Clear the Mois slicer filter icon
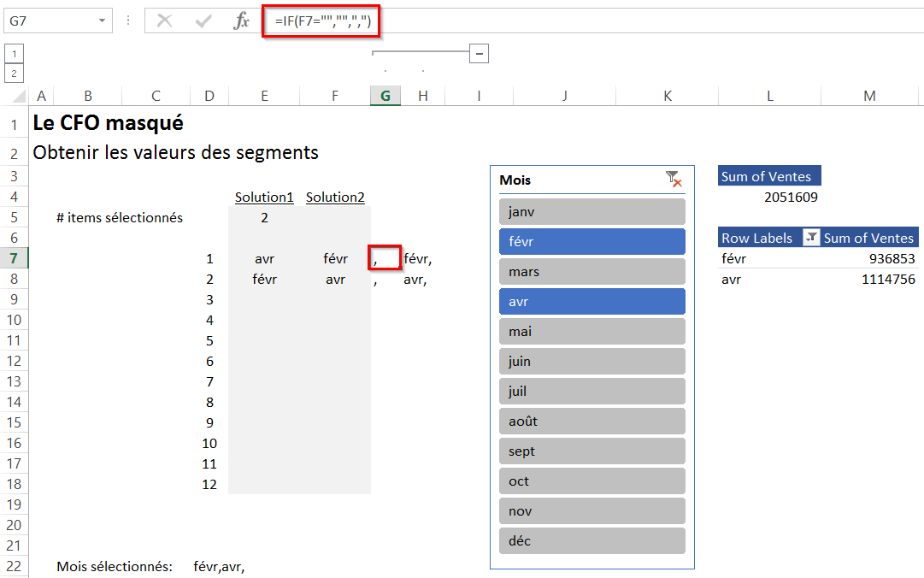 click(x=674, y=179)
